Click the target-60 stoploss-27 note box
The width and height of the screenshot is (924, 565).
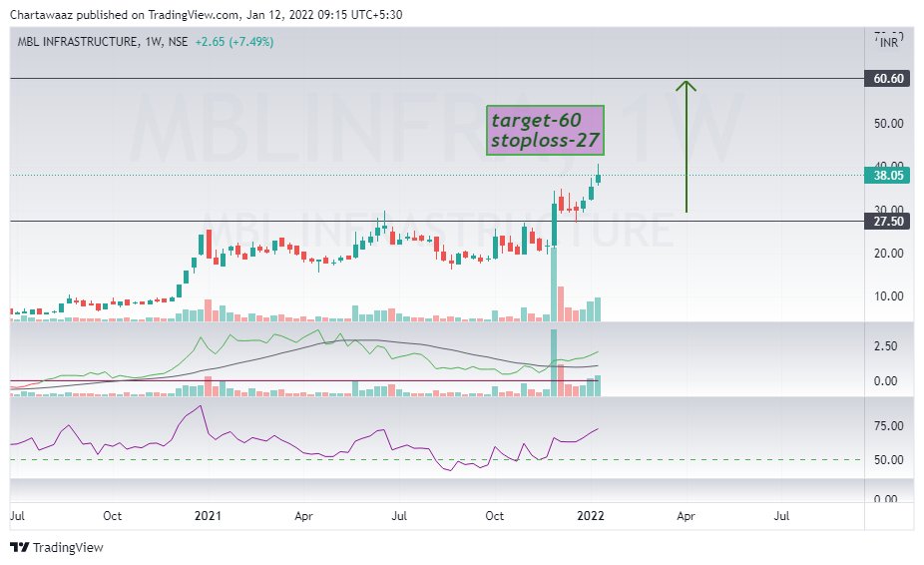click(545, 131)
